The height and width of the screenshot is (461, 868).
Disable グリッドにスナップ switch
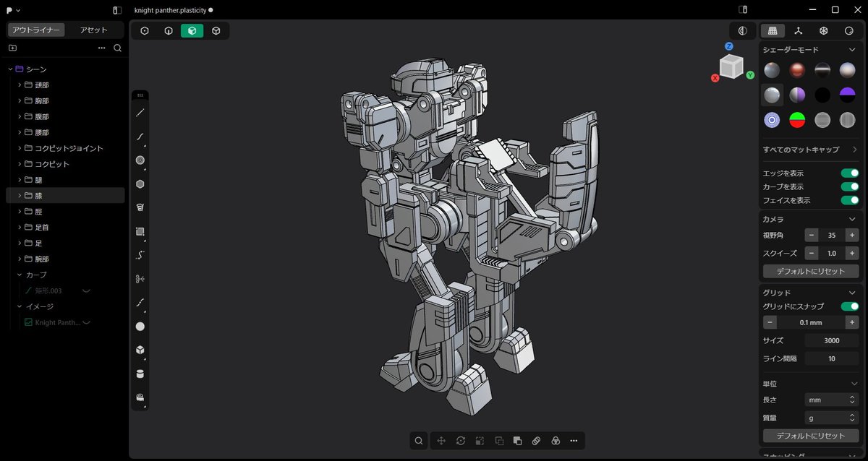coord(849,306)
